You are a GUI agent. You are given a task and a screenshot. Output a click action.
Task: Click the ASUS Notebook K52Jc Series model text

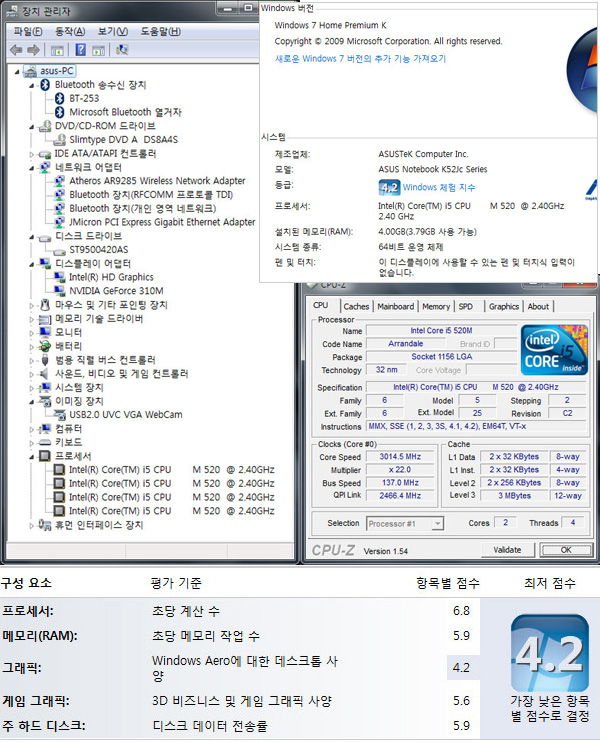point(433,169)
